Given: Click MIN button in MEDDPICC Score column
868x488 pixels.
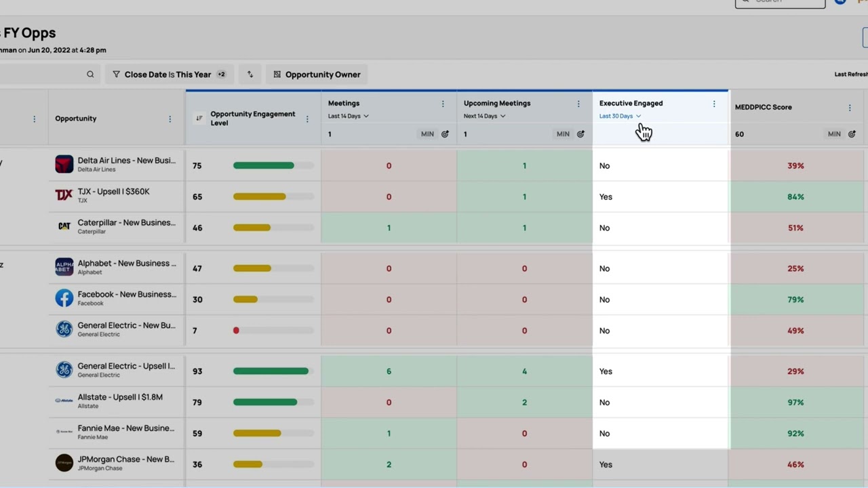Looking at the screenshot, I should click(834, 134).
